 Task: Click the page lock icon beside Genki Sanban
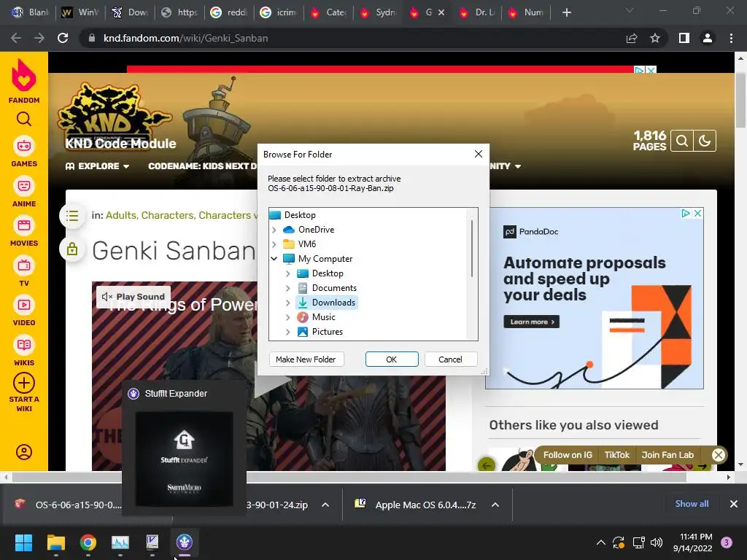coord(72,249)
